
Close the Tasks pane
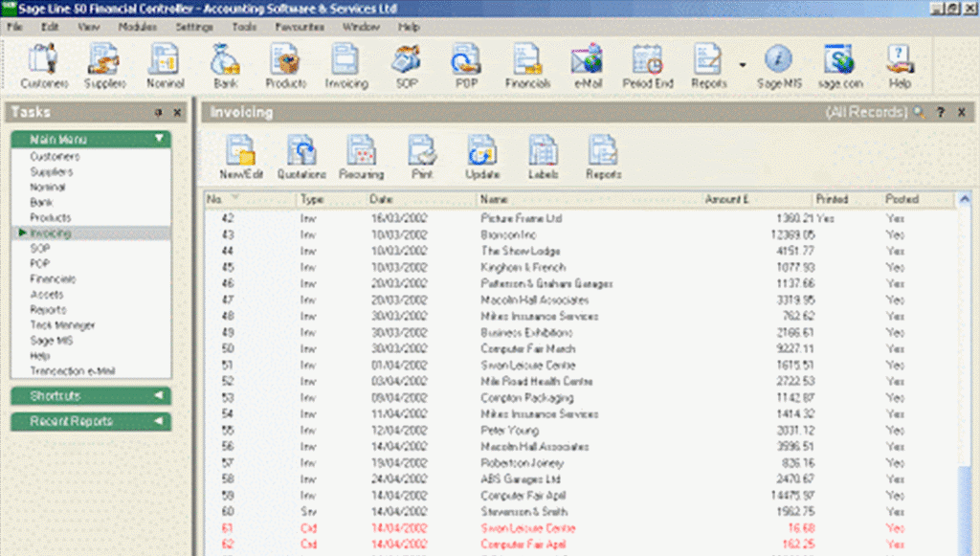(177, 113)
